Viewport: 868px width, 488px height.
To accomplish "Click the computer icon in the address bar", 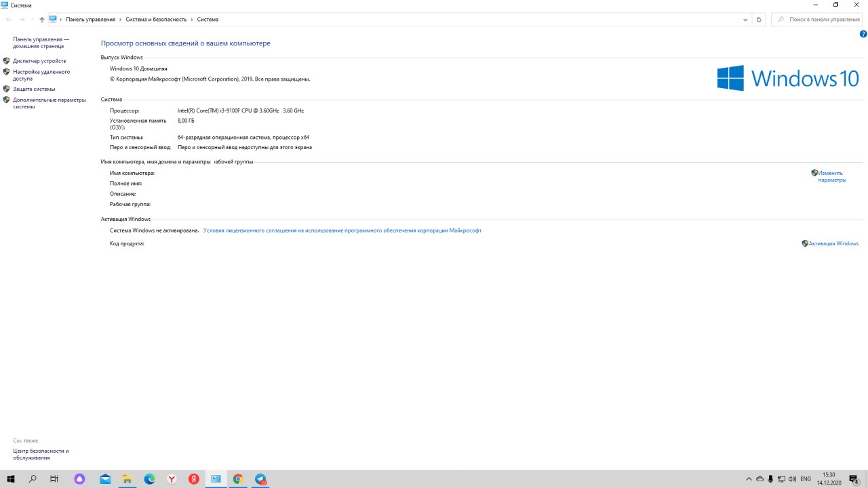I will point(52,19).
